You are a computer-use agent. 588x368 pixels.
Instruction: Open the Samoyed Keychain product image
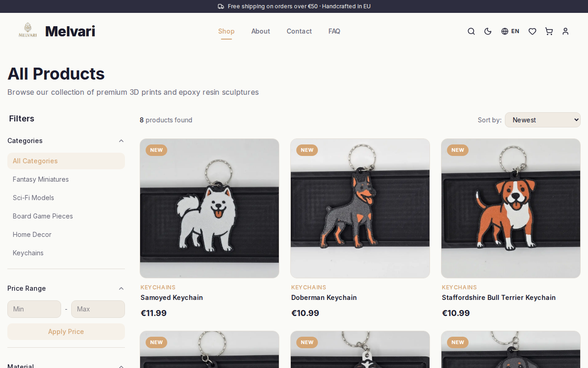pyautogui.click(x=209, y=208)
